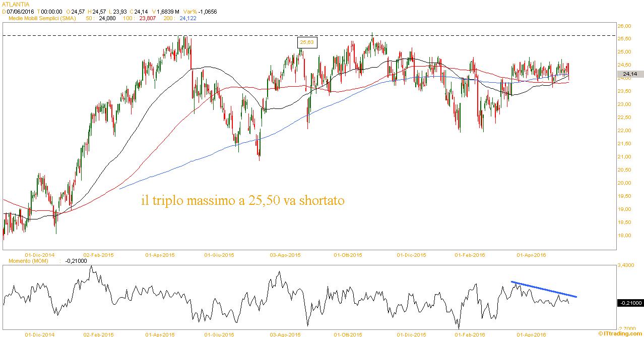Select the orange triplo massimo annotation text

tap(243, 201)
